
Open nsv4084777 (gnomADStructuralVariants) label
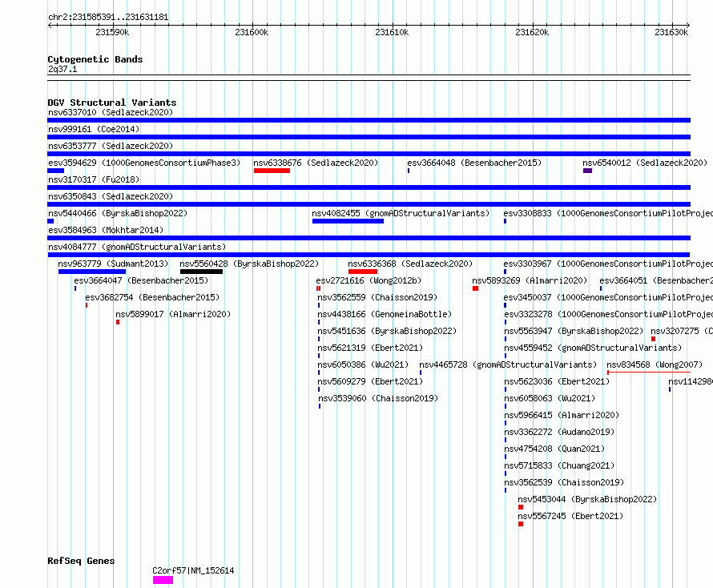tap(137, 247)
